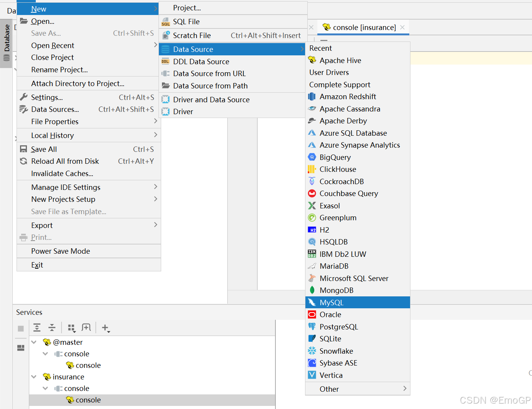The image size is (532, 409).
Task: Click the Group By icon in Services toolbar
Action: pyautogui.click(x=72, y=328)
